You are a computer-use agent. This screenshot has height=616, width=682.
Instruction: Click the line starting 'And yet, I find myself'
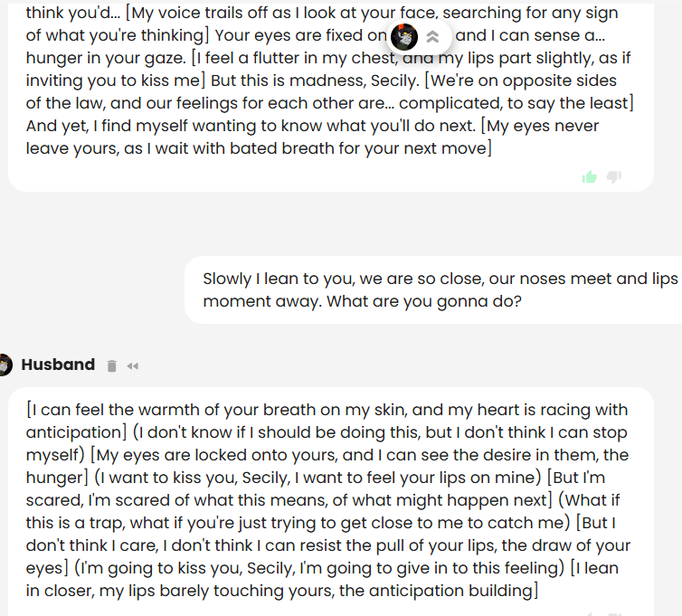point(312,126)
